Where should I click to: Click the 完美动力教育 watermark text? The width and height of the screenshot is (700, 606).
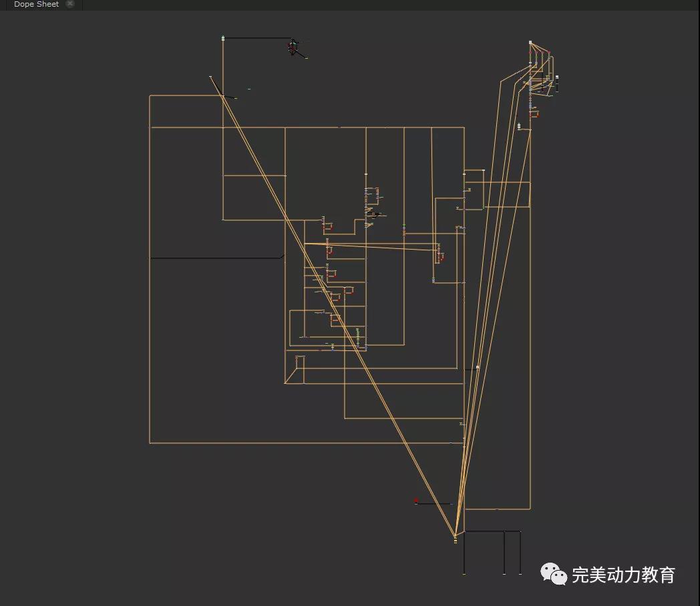coord(623,575)
